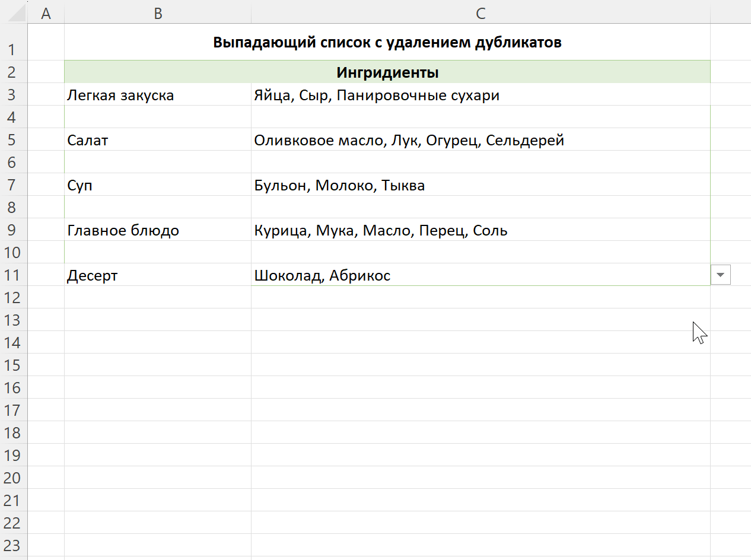Viewport: 751px width, 560px height.
Task: Select column B header
Action: pyautogui.click(x=157, y=13)
